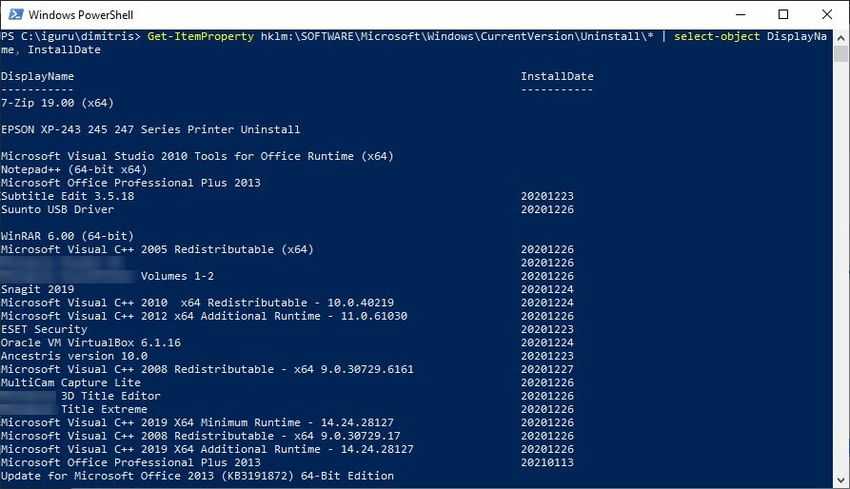Click the select-object command text
Screen dimensions: 850x489
(717, 36)
